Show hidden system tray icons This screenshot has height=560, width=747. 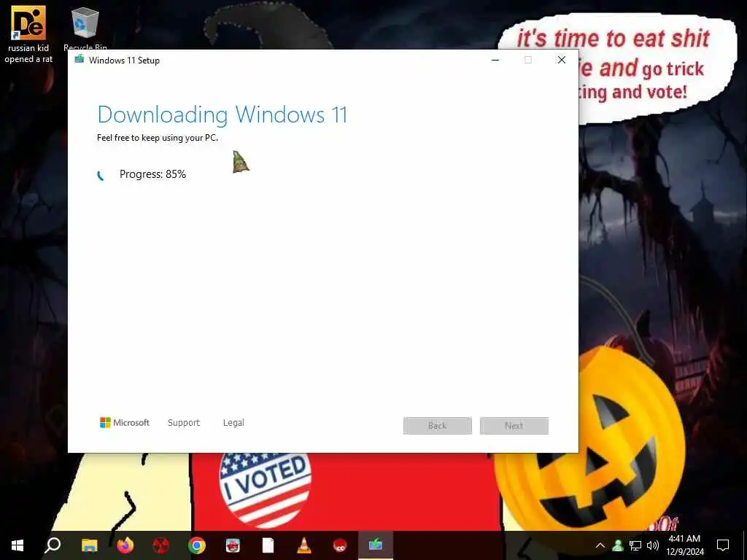tap(600, 545)
